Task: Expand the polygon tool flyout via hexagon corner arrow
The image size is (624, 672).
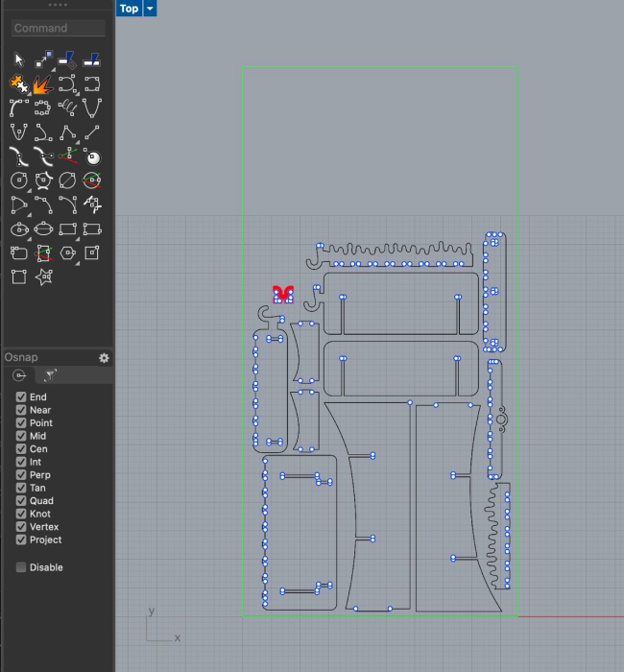Action: click(76, 262)
